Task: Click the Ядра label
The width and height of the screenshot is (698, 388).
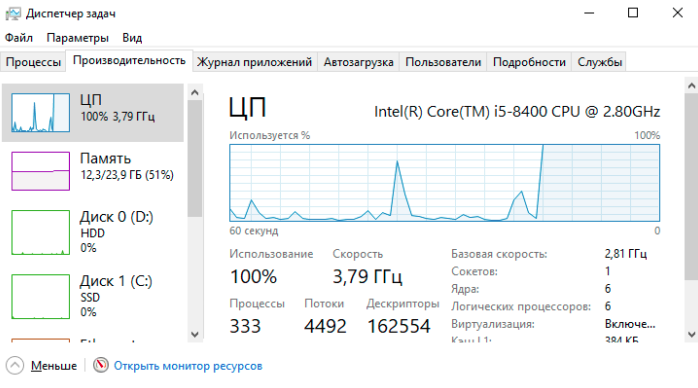Action: 465,289
